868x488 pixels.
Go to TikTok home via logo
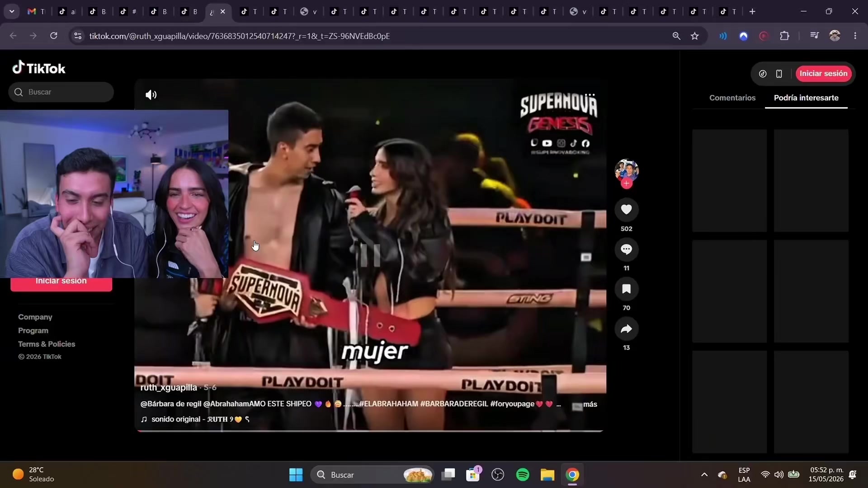pyautogui.click(x=39, y=68)
